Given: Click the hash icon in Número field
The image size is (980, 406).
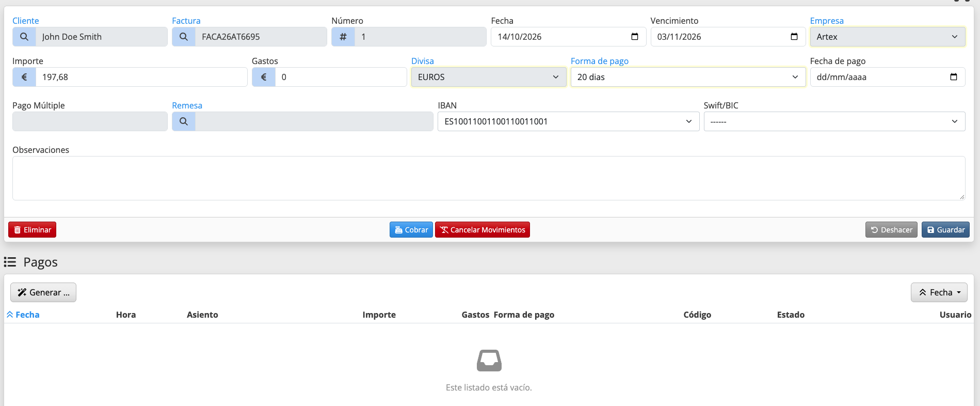Looking at the screenshot, I should click(x=343, y=37).
